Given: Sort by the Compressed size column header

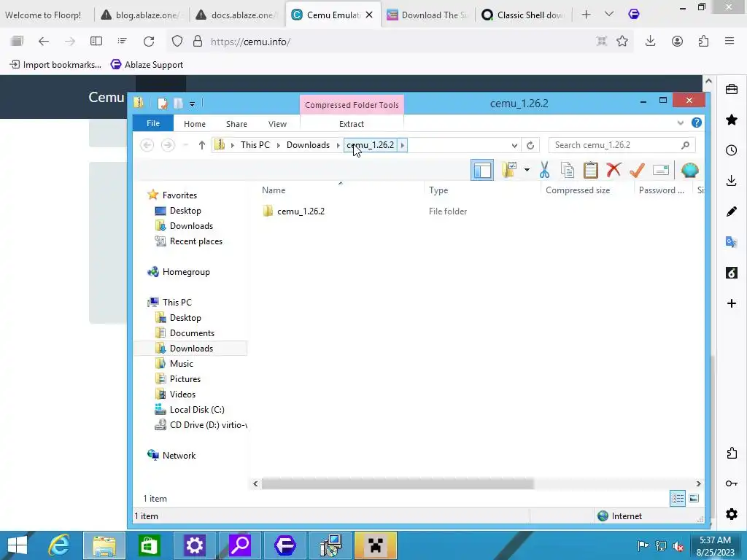Looking at the screenshot, I should click(x=578, y=190).
